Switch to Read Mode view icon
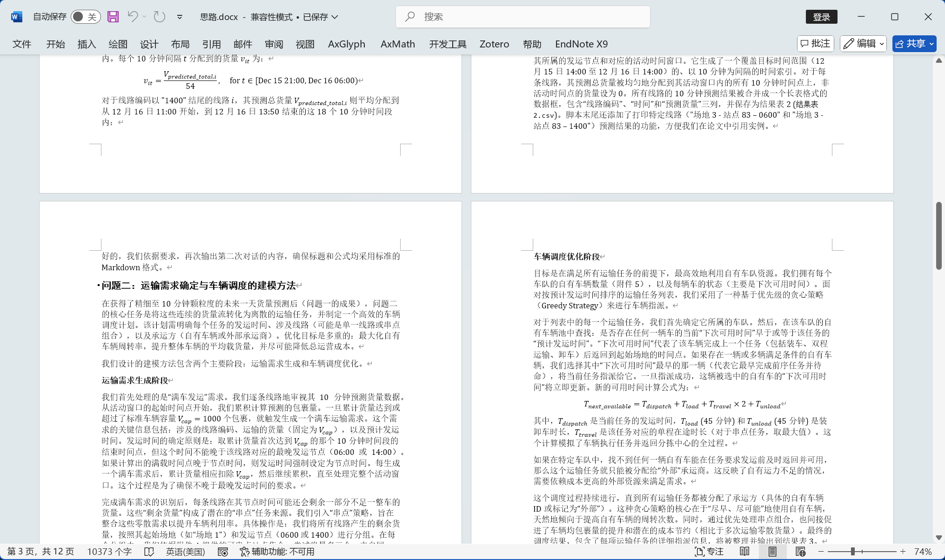The width and height of the screenshot is (945, 560). [x=744, y=552]
